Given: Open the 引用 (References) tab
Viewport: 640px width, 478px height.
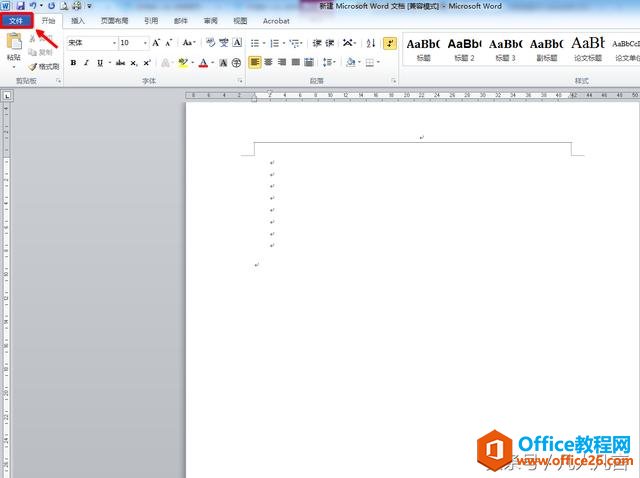Looking at the screenshot, I should point(151,21).
